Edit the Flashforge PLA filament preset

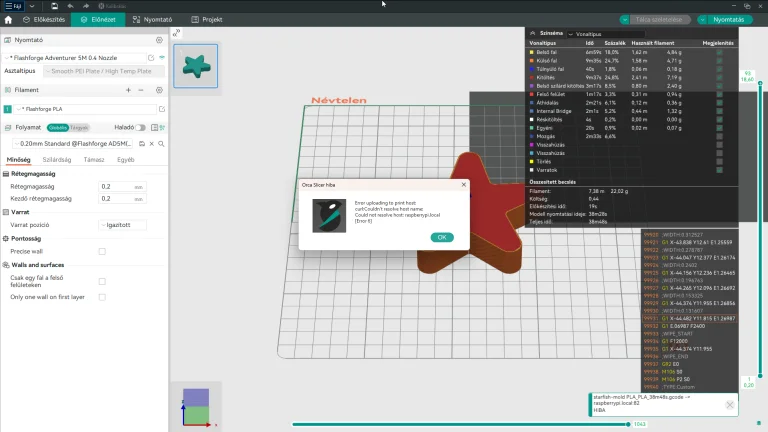point(162,109)
